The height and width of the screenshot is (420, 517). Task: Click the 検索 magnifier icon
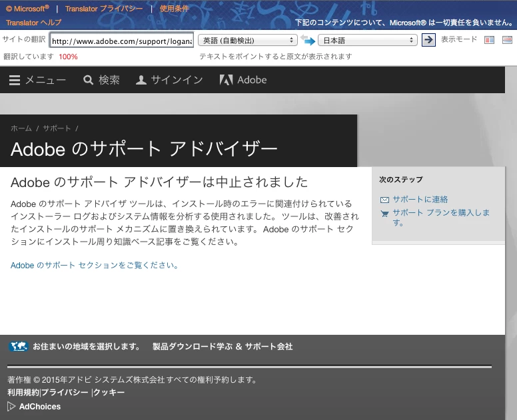coord(88,80)
